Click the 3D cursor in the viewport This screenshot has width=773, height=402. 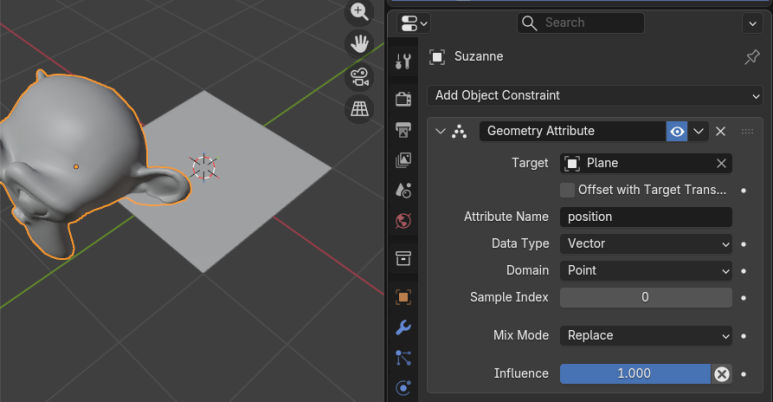(x=204, y=167)
